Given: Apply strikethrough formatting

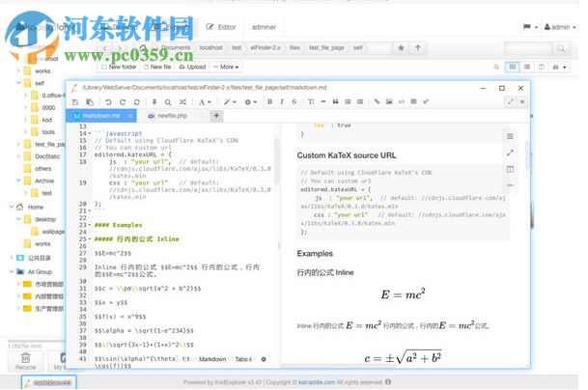Looking at the screenshot, I should coord(294,101).
